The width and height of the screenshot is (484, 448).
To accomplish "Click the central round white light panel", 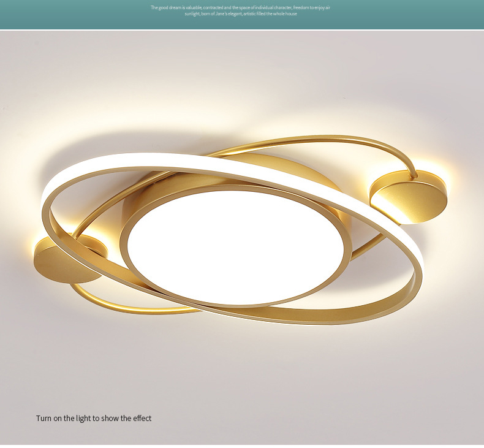I will pos(236,248).
